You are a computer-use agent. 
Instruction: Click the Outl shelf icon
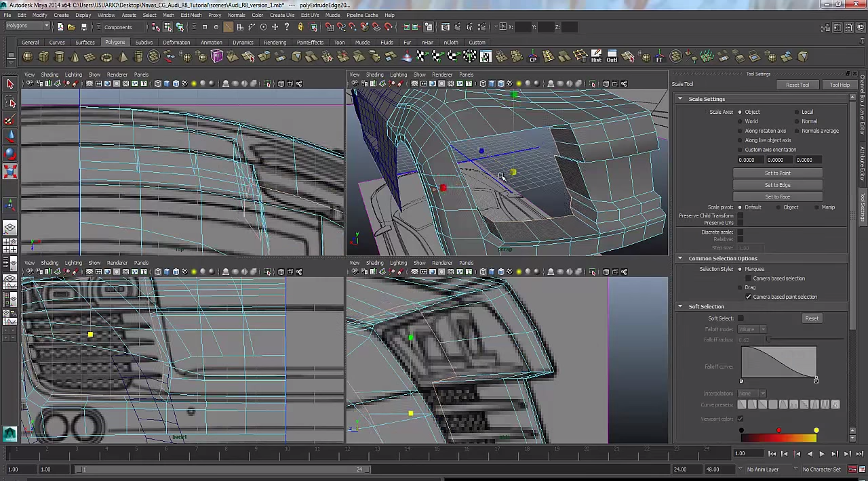(612, 56)
